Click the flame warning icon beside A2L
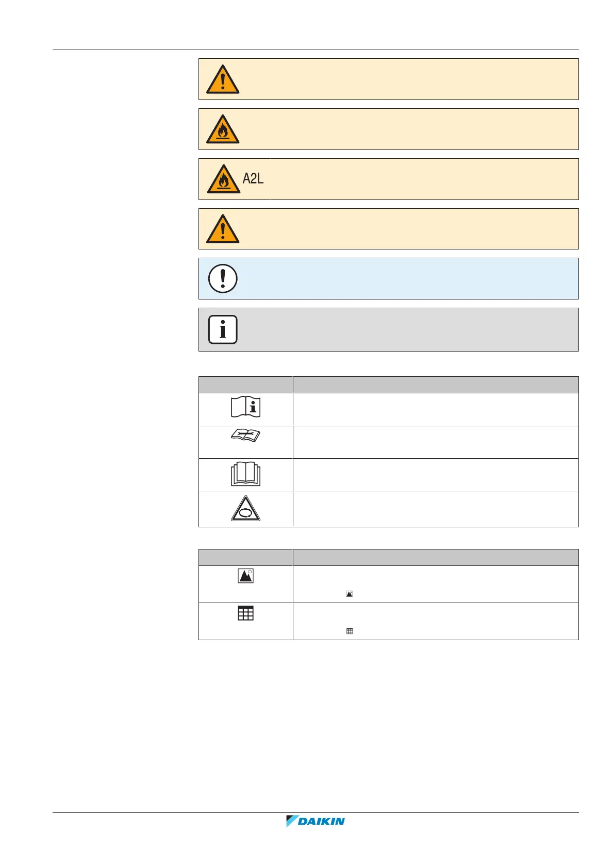 click(223, 179)
